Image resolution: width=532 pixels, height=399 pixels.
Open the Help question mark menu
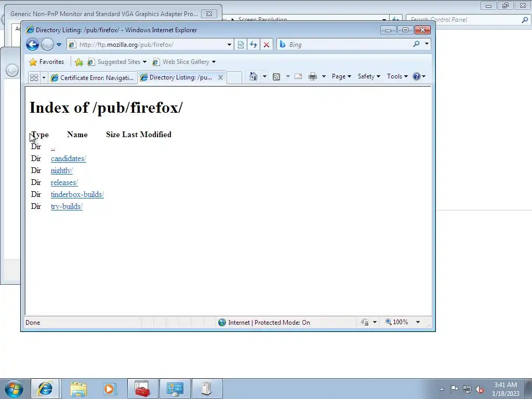pos(419,76)
